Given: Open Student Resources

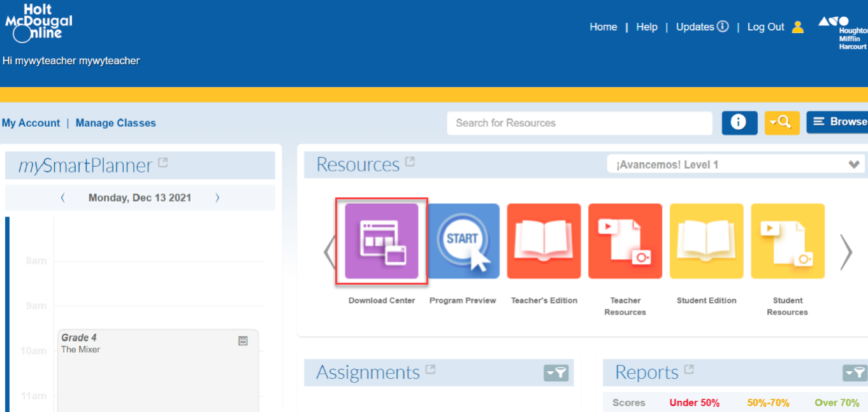Looking at the screenshot, I should click(x=788, y=241).
